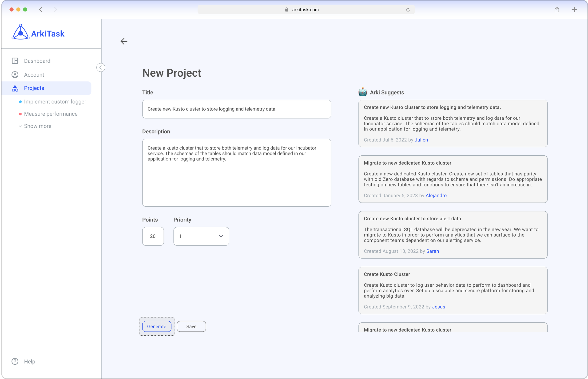Open the Measure performance project
Viewport: 588px width, 379px height.
[x=51, y=114]
